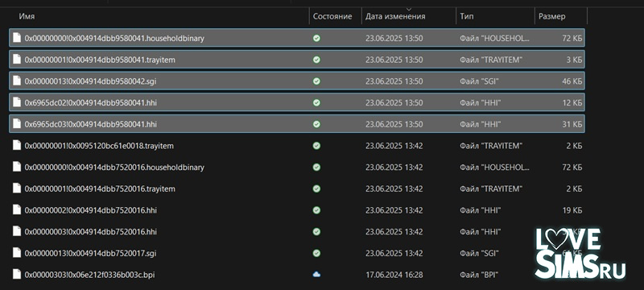This screenshot has height=290, width=644.
Task: Click synced status icon of 0x6965dc03!0x004914dbb9580041.hhi
Action: (316, 123)
